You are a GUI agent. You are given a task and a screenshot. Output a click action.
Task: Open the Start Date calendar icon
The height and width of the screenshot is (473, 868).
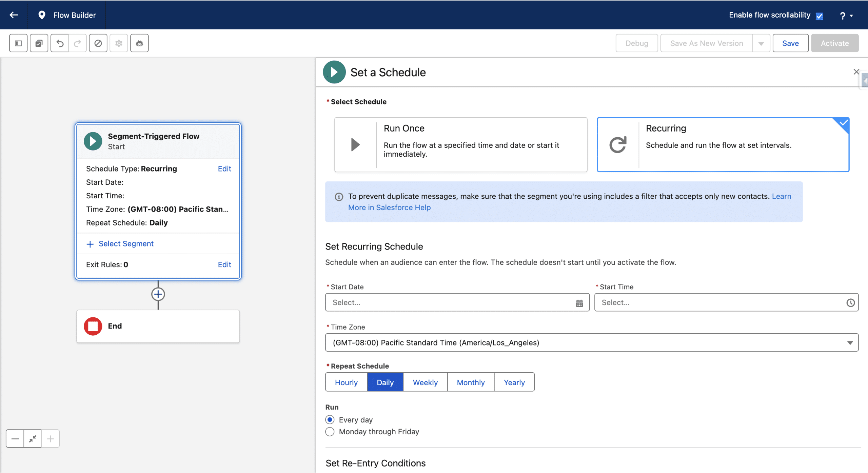[579, 303]
